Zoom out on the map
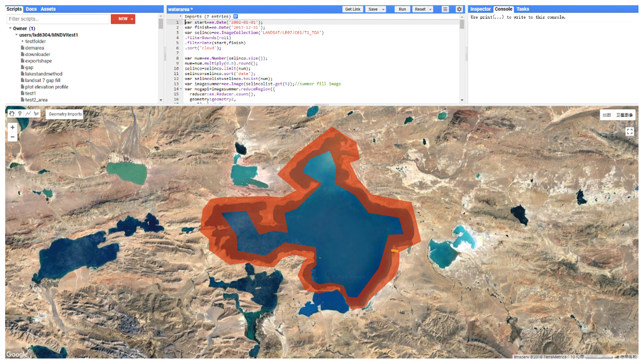The width and height of the screenshot is (644, 364). [12, 137]
